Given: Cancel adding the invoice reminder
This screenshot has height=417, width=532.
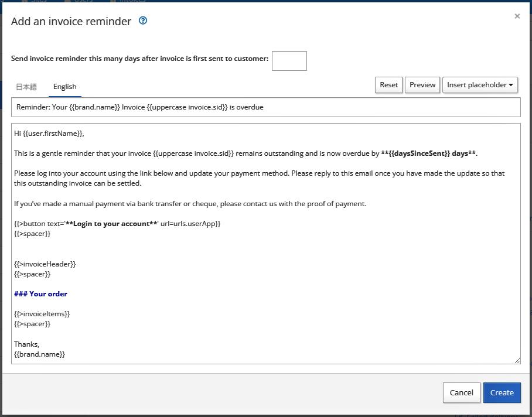Looking at the screenshot, I should pyautogui.click(x=462, y=392).
